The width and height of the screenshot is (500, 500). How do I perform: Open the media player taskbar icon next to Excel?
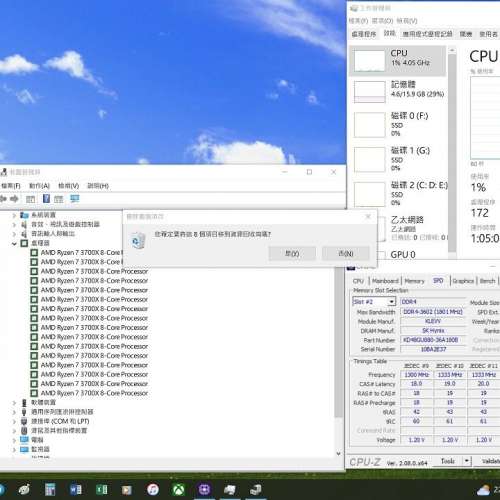click(127, 490)
